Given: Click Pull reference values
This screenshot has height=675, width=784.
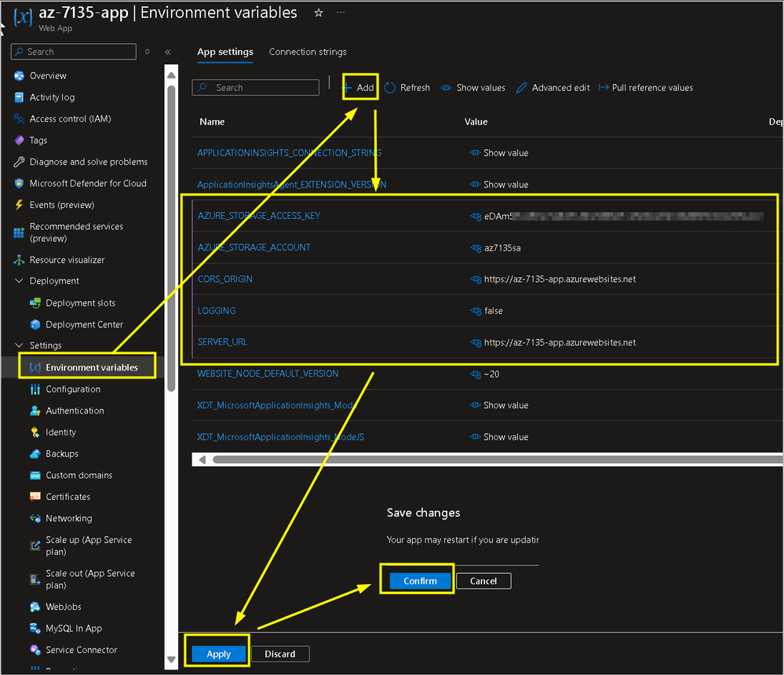Looking at the screenshot, I should point(646,88).
